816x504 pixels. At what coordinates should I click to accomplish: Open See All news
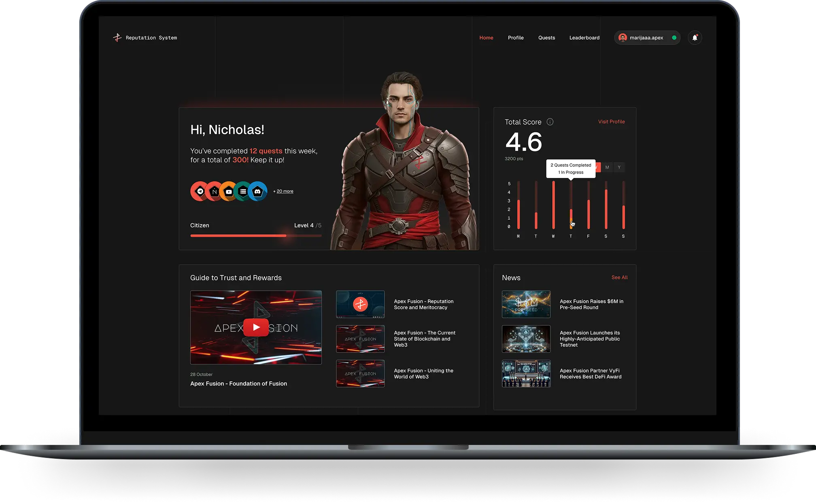pyautogui.click(x=619, y=277)
